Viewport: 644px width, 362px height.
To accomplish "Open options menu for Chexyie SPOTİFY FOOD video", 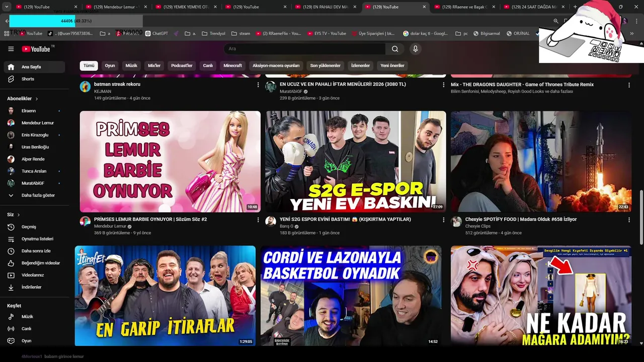I will (629, 220).
